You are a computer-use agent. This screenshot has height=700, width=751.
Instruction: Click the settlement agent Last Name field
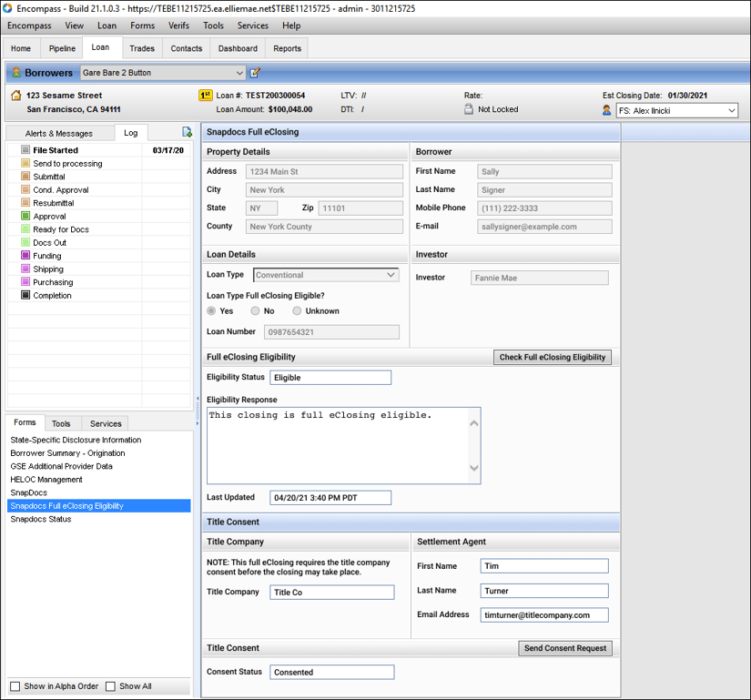(x=544, y=591)
